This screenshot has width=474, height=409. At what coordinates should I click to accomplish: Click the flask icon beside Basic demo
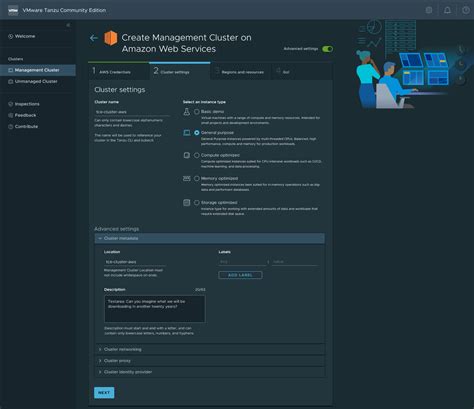(187, 112)
